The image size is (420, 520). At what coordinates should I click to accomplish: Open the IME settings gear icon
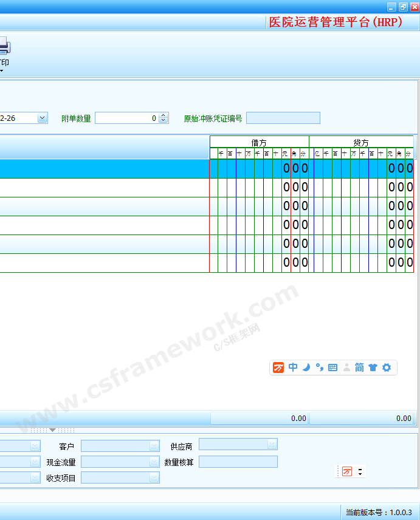387,368
